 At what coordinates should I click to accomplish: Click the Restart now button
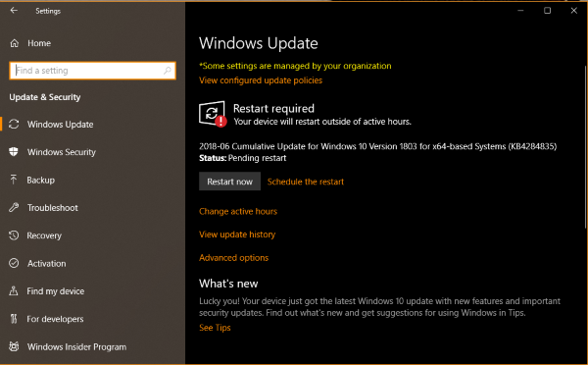229,182
